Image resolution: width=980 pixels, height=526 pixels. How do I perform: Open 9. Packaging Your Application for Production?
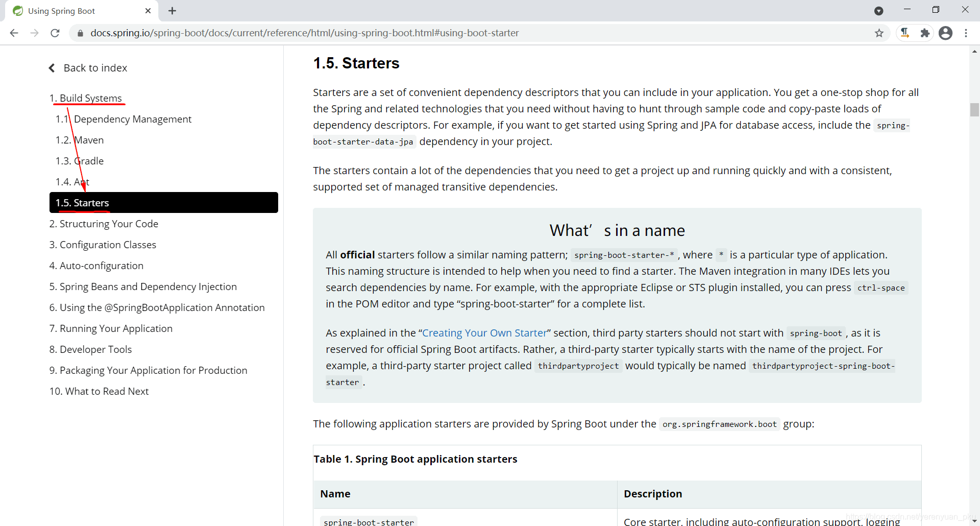[x=148, y=370]
